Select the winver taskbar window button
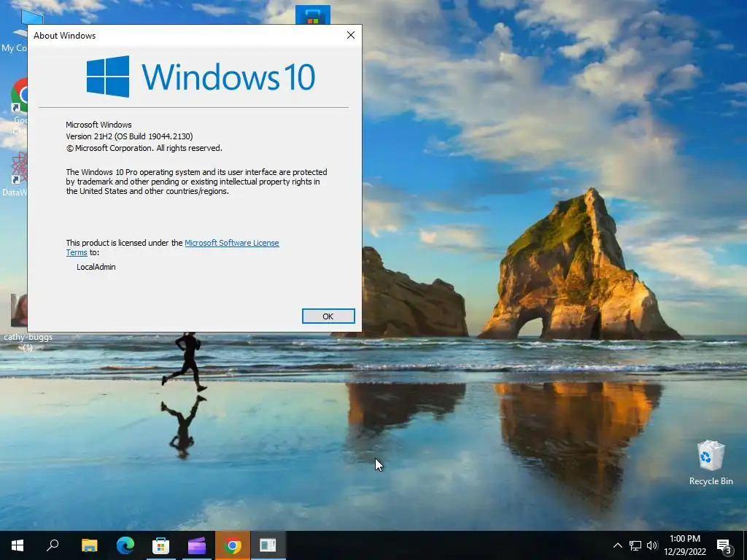 click(x=268, y=545)
